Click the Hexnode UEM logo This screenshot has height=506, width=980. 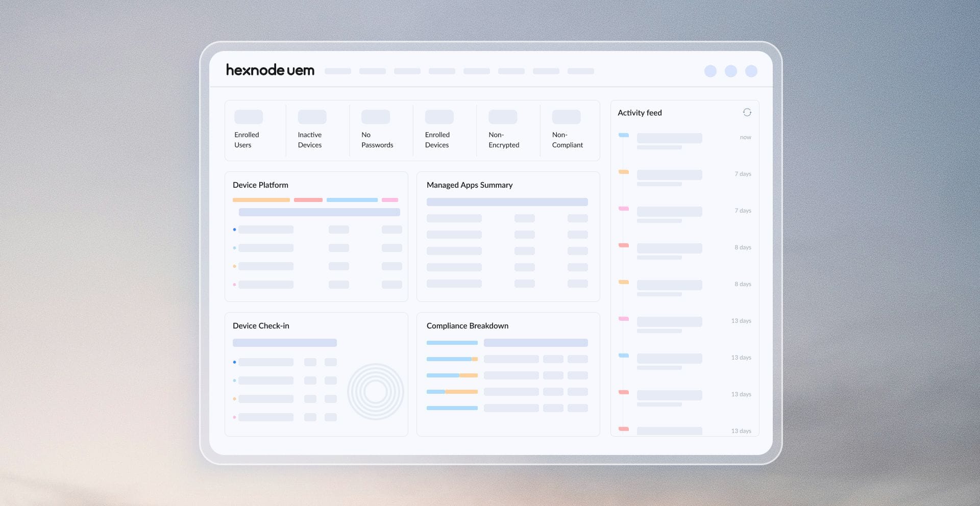pos(271,70)
